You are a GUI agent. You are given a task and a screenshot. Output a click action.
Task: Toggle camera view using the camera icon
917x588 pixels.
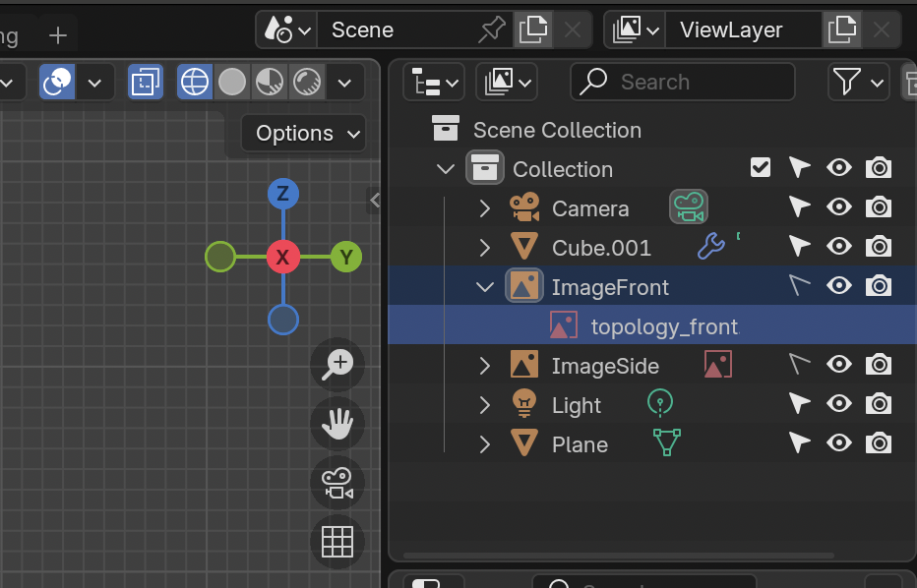coord(337,483)
